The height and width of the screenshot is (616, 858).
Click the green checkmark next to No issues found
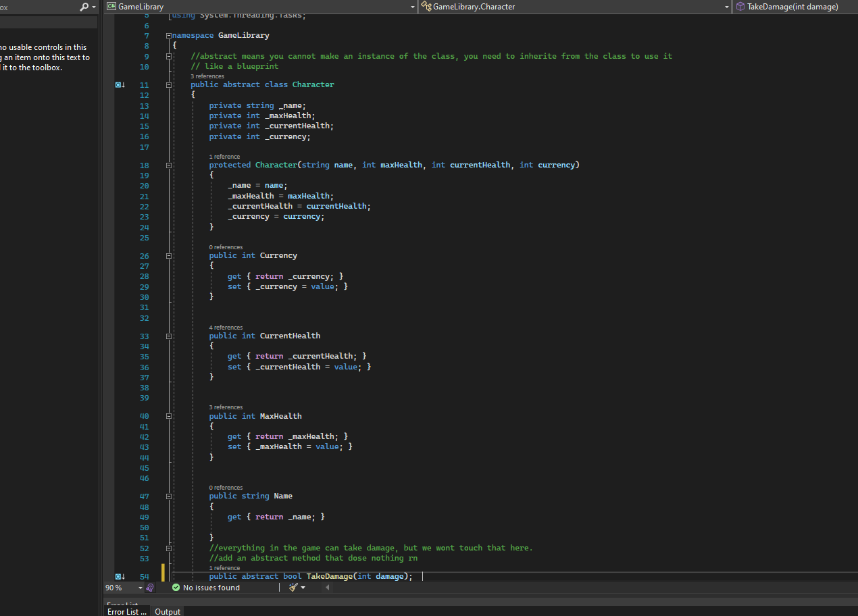(176, 588)
